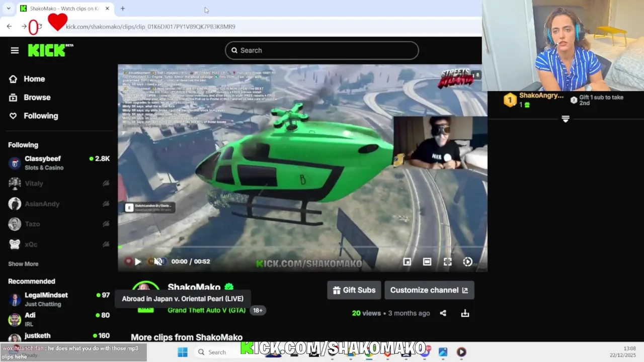The height and width of the screenshot is (362, 644).
Task: Click the Kick logo
Action: coord(50,50)
